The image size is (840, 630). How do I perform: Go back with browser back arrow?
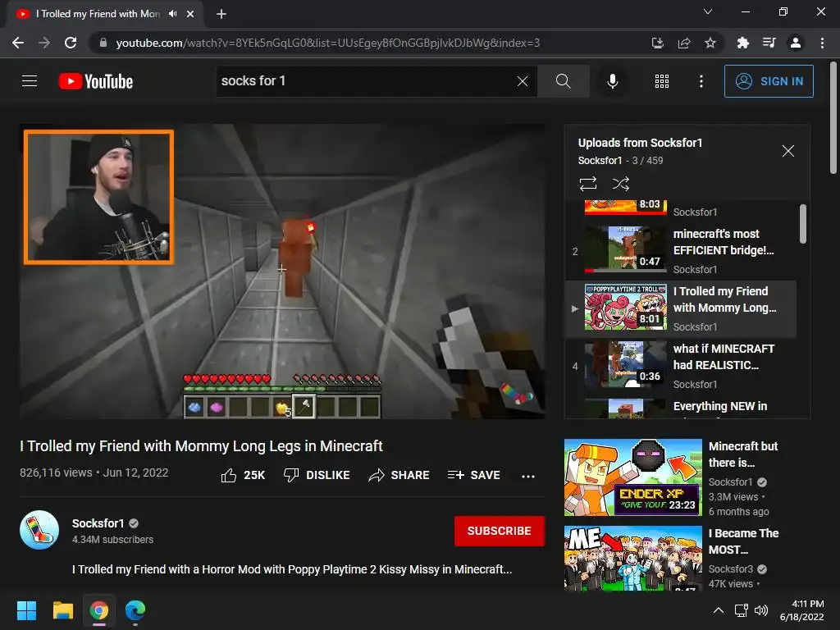point(18,43)
